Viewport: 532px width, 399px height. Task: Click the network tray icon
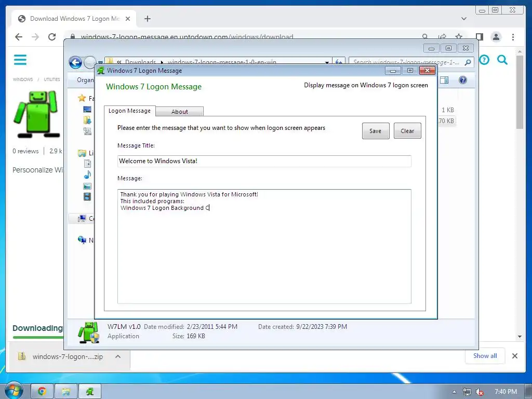tap(467, 392)
